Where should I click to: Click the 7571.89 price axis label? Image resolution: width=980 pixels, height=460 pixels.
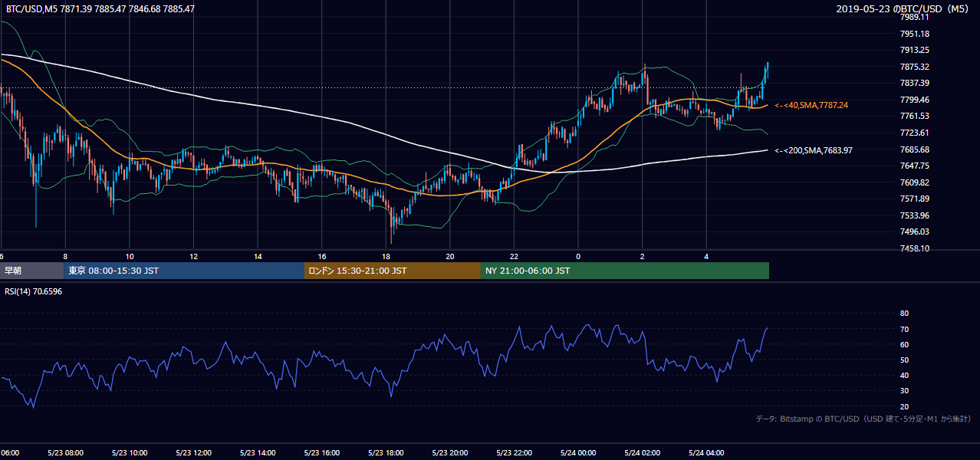tap(914, 199)
